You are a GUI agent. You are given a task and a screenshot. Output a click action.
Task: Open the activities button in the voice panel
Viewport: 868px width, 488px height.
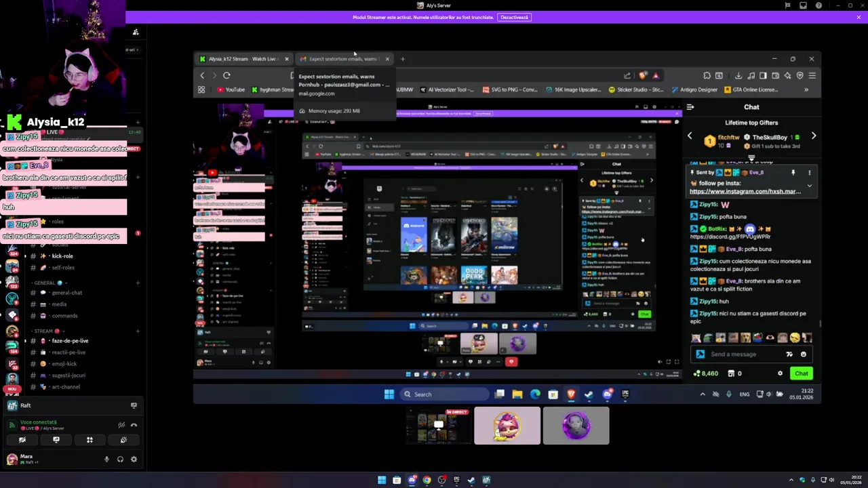pyautogui.click(x=90, y=440)
